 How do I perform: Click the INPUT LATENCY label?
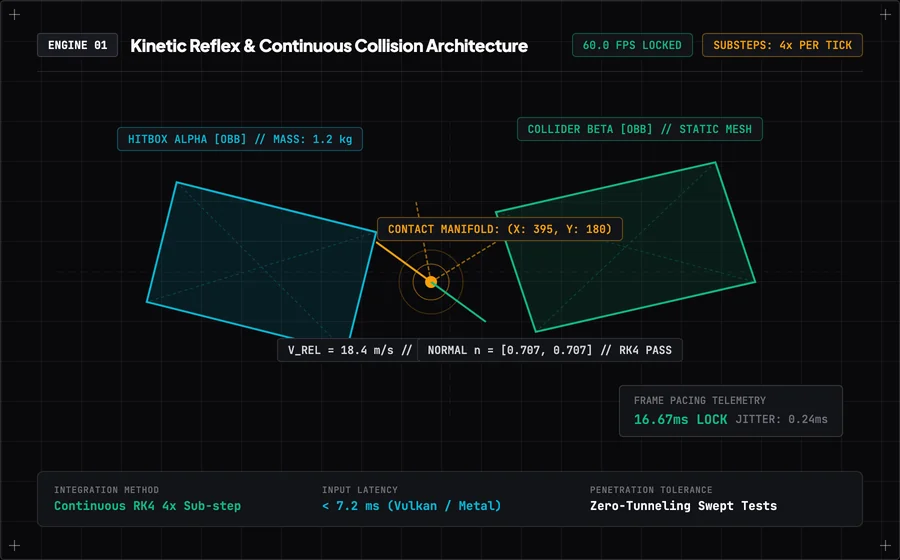360,490
